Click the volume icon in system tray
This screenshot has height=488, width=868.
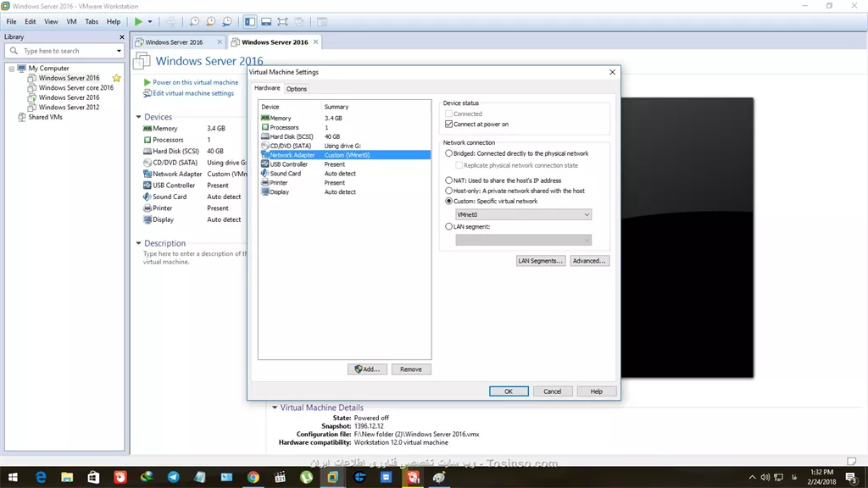(x=765, y=477)
